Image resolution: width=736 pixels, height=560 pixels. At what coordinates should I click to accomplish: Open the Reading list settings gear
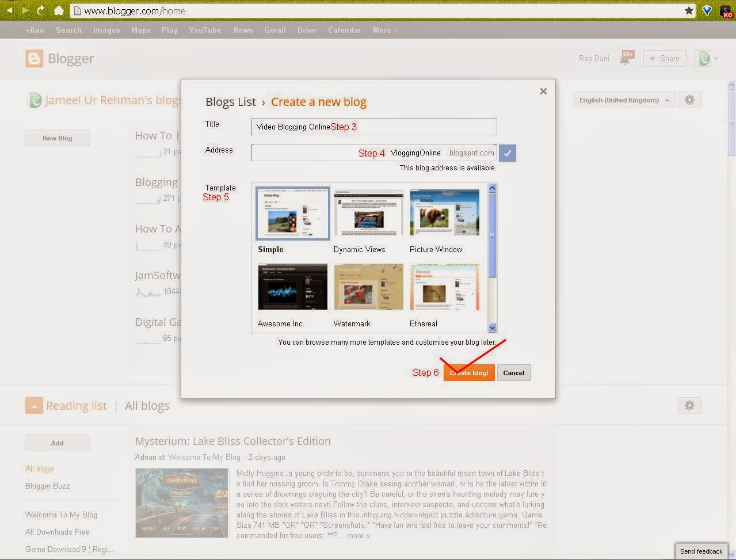click(x=689, y=406)
